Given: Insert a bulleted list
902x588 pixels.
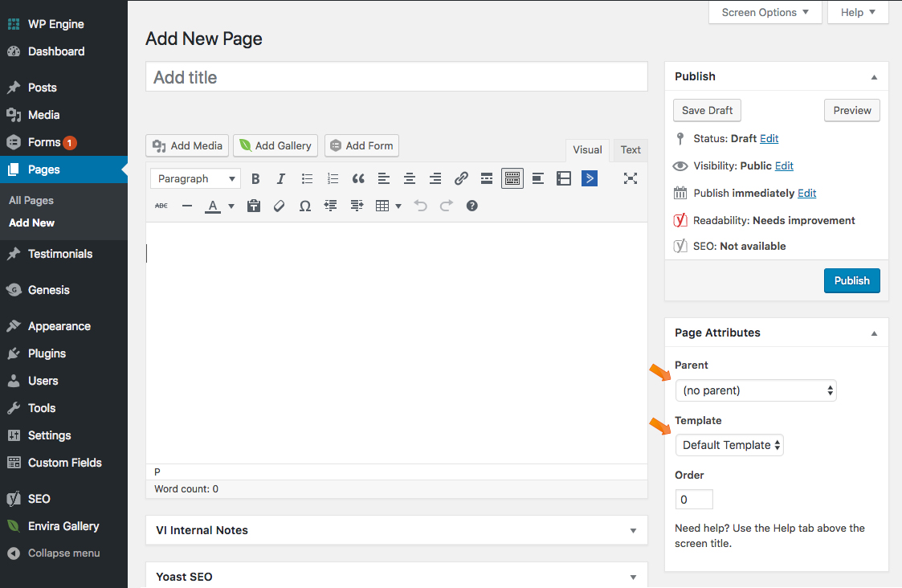Looking at the screenshot, I should (307, 179).
